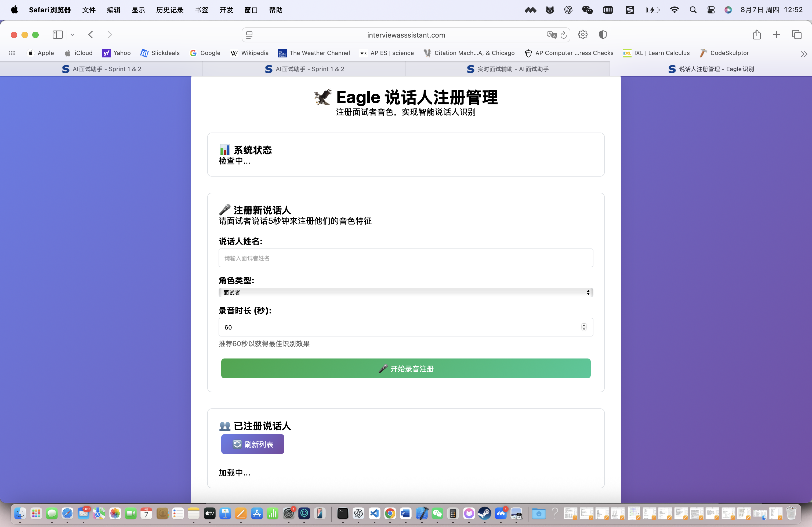812x527 pixels.
Task: Open Steam from the Dock
Action: point(484,513)
